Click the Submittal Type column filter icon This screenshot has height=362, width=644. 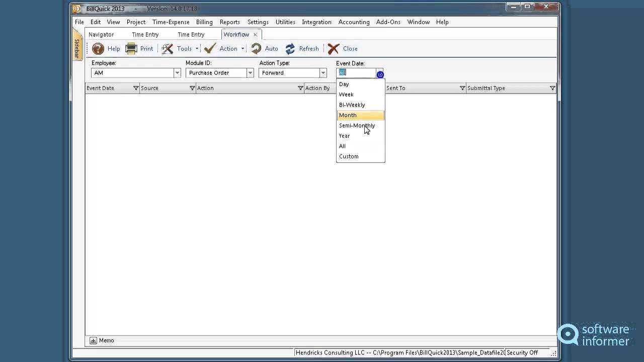[552, 88]
